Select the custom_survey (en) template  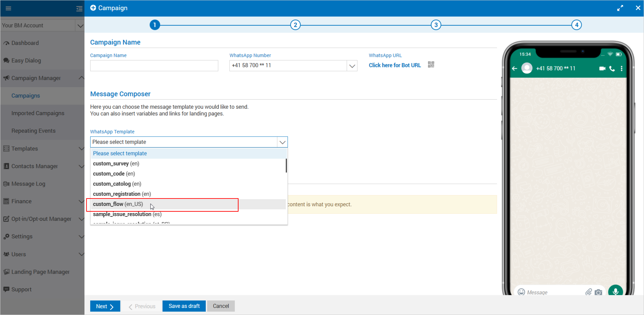tap(188, 164)
